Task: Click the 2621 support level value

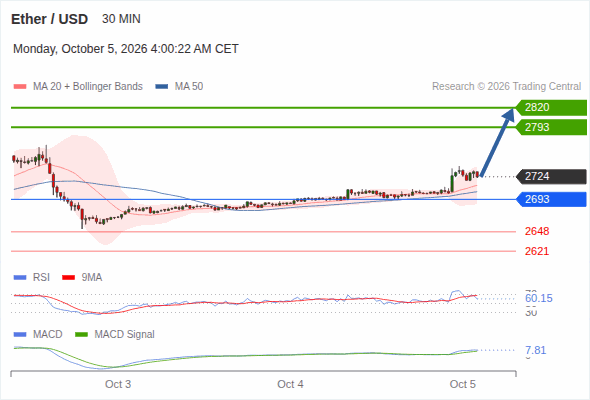Action: [537, 251]
